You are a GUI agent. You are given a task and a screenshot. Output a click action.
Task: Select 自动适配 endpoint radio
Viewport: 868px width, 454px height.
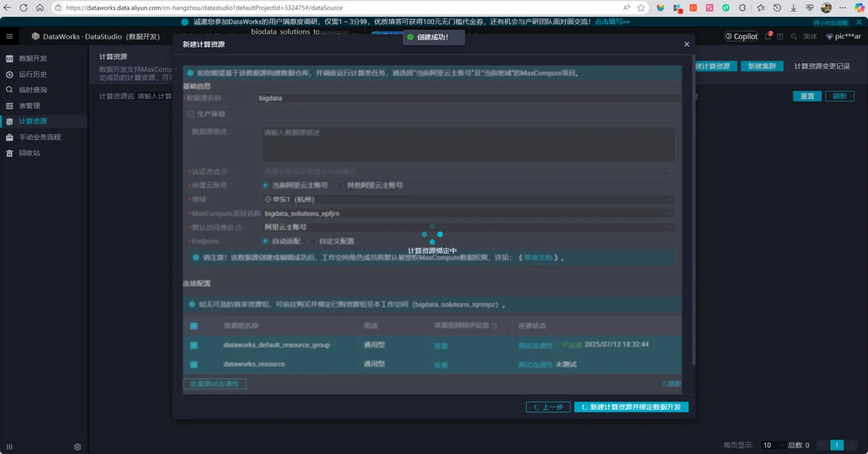pos(265,241)
